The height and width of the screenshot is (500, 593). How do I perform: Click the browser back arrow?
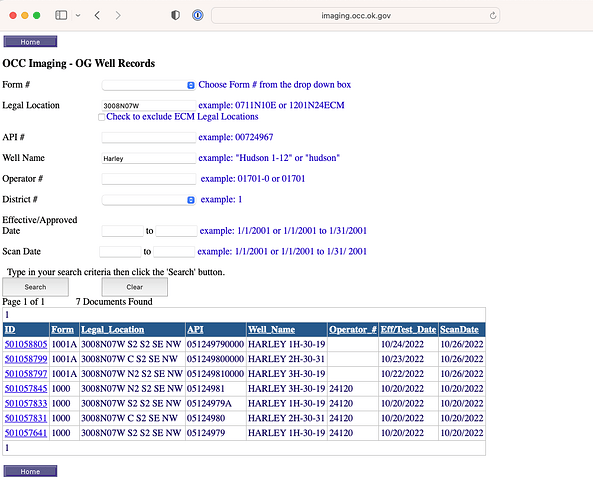(97, 15)
